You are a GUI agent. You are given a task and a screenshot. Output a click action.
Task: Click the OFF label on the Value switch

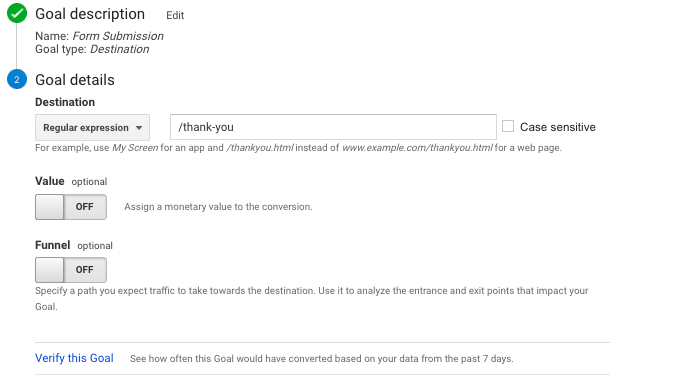coord(85,207)
